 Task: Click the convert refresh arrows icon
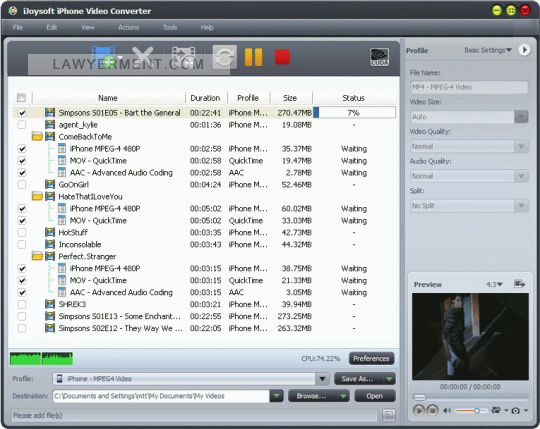(225, 57)
